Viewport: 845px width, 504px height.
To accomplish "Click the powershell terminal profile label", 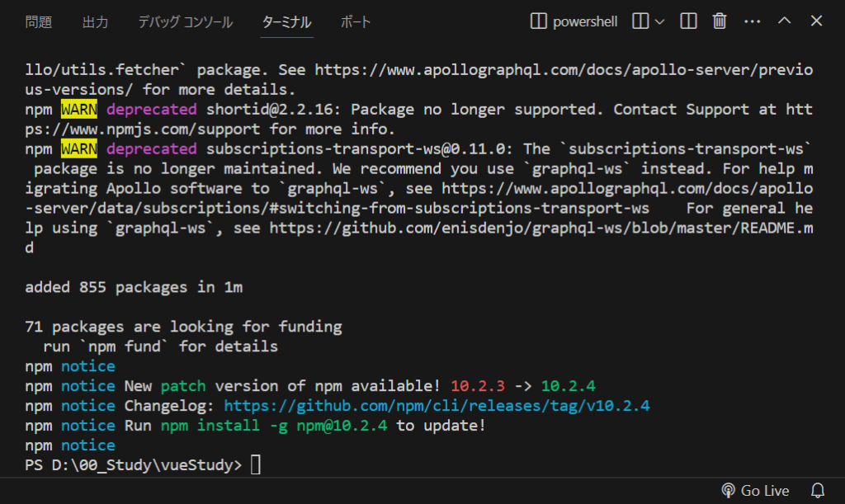I will (x=585, y=21).
